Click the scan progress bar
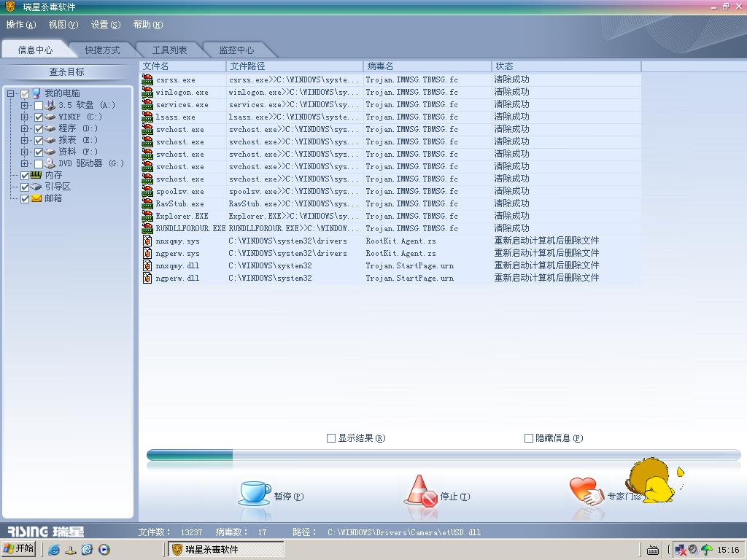The height and width of the screenshot is (560, 747). 444,455
